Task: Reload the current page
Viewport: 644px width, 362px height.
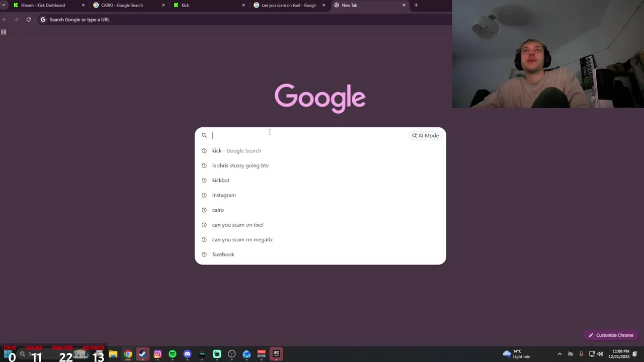Action: point(29,20)
